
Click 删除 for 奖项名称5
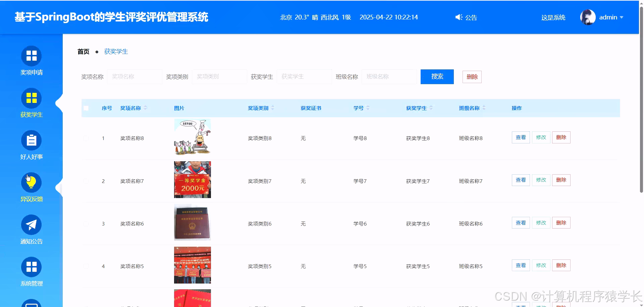click(561, 265)
